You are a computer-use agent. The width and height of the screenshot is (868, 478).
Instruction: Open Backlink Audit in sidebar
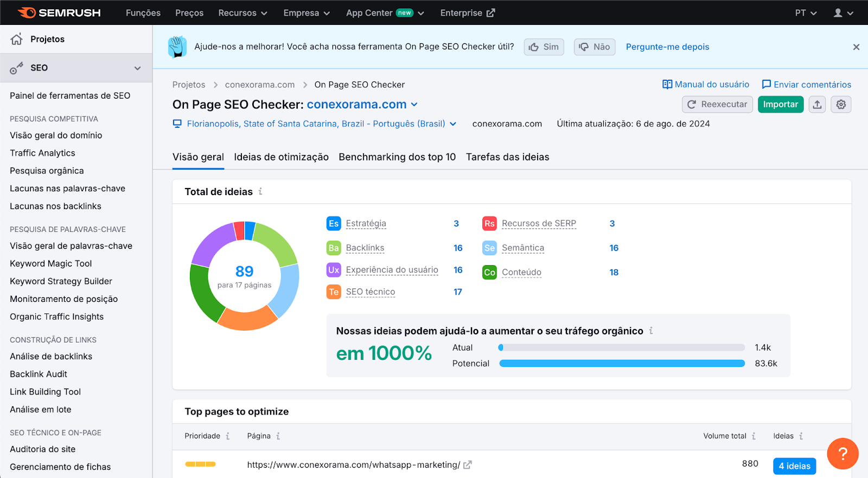(x=39, y=374)
